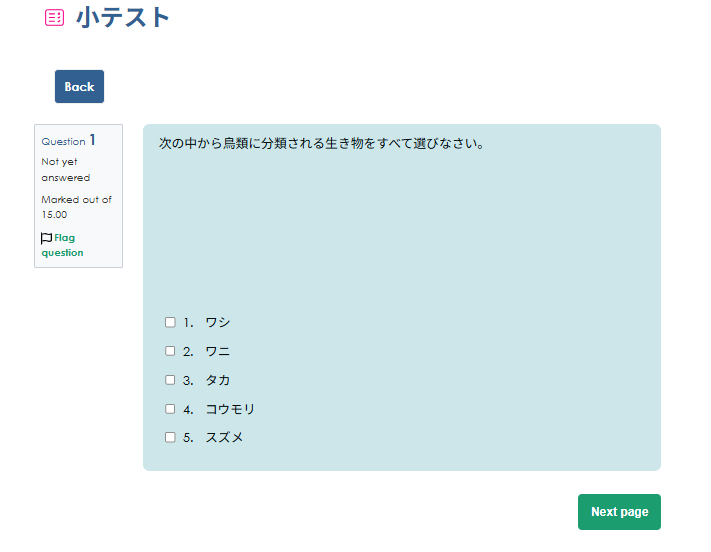Click the quiz icon beside the title
The height and width of the screenshot is (552, 711).
55,17
